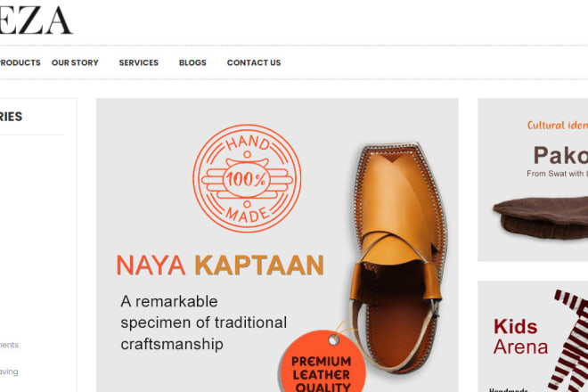588x392 pixels.
Task: Click the brown Pakol hat image
Action: (x=541, y=218)
